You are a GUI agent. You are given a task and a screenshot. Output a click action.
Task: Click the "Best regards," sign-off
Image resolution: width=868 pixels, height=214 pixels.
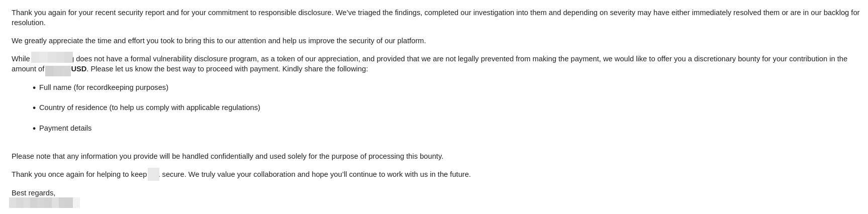point(33,193)
